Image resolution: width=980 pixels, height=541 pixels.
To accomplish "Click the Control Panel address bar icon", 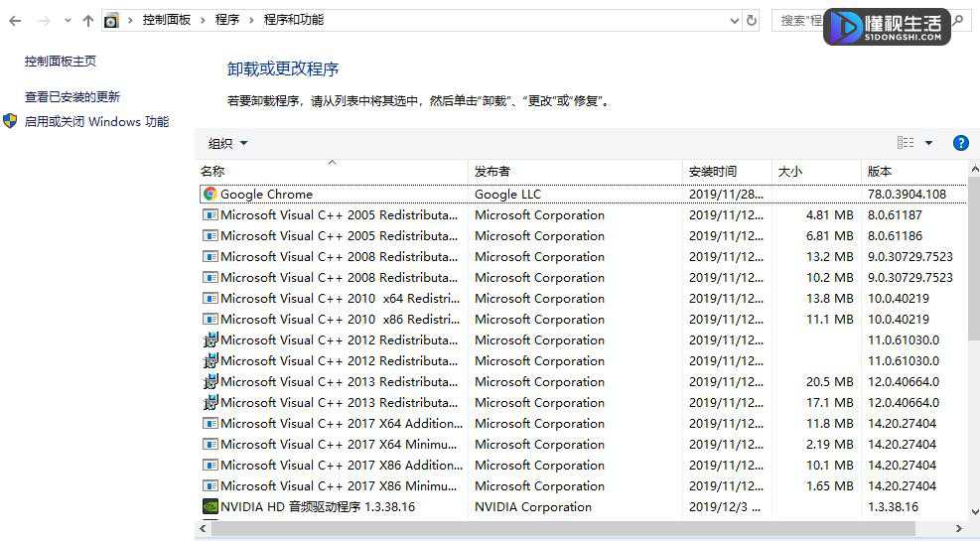I will point(111,21).
